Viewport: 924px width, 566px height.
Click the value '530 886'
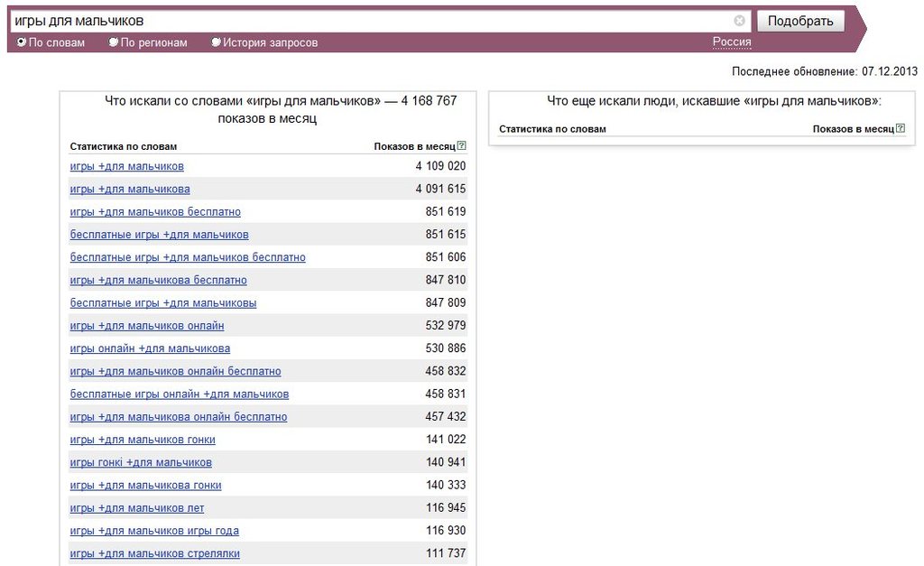(x=446, y=348)
